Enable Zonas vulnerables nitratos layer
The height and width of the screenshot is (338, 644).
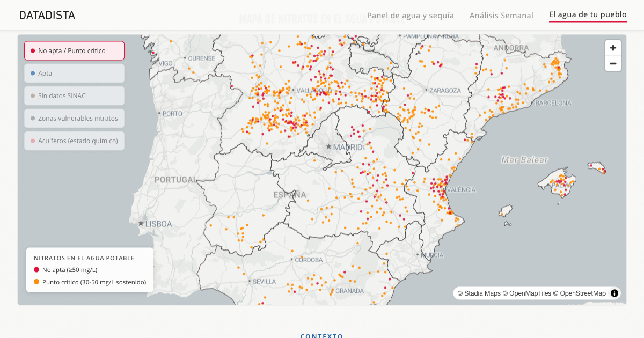tap(74, 118)
